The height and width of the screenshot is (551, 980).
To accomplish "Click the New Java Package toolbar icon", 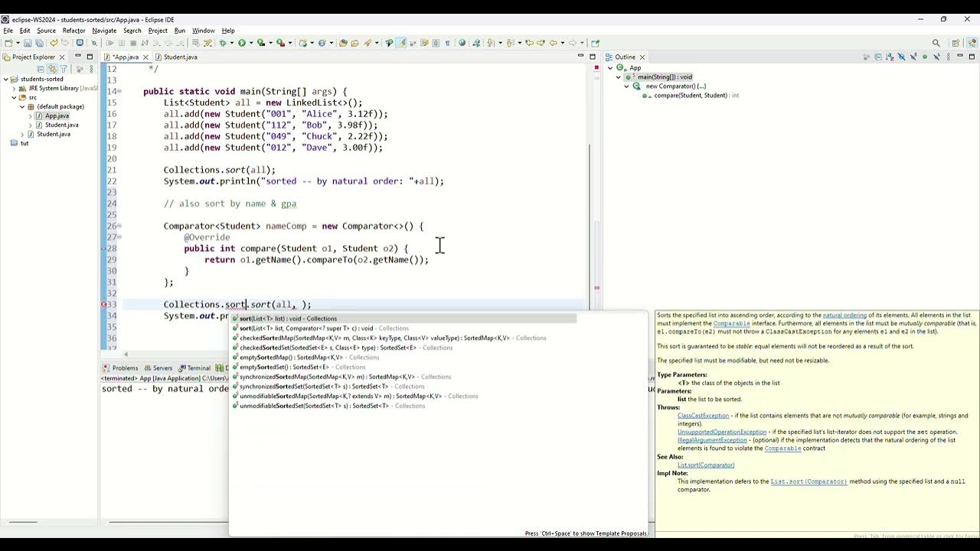I will point(343,42).
